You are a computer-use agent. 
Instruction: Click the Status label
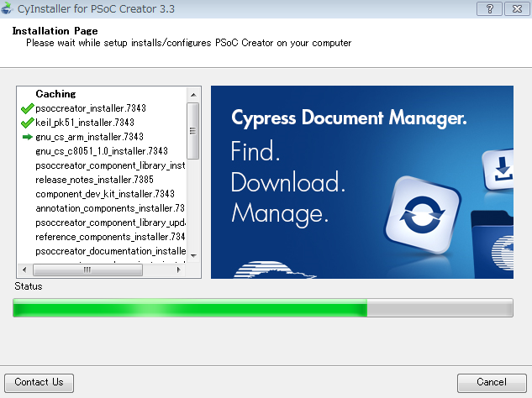(x=29, y=286)
